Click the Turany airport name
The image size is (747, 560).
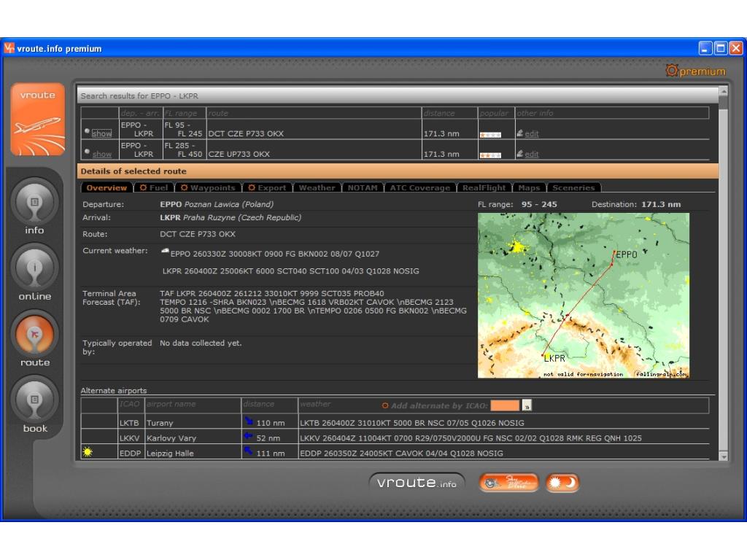(x=160, y=423)
